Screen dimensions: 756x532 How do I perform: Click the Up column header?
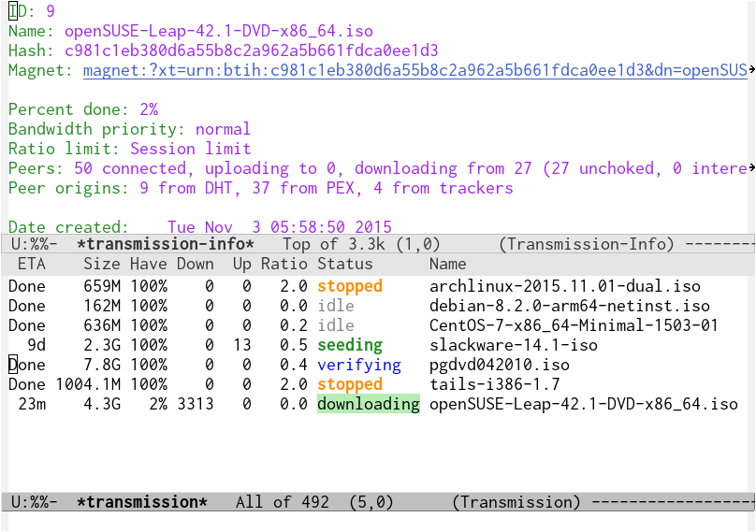coord(242,264)
